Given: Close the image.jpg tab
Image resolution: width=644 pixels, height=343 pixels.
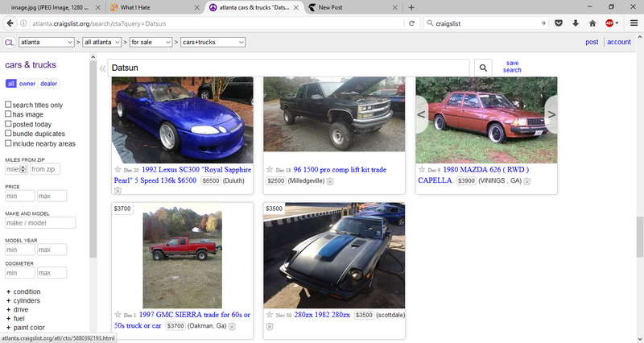Looking at the screenshot, I should pos(97,7).
